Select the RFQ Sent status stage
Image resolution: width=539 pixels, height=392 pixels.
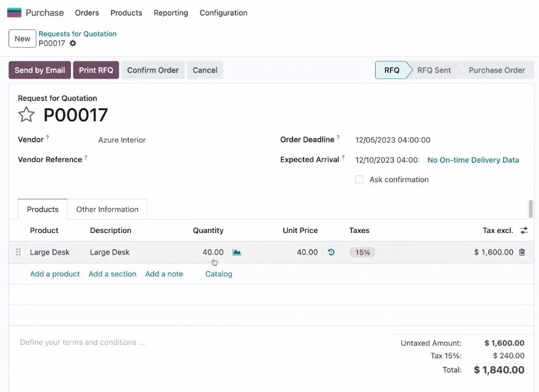tap(434, 70)
